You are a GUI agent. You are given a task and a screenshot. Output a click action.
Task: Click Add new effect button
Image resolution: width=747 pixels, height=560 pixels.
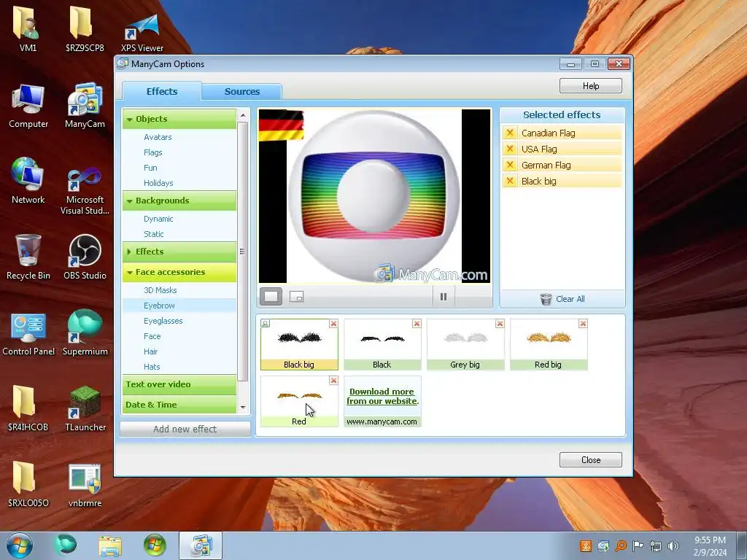tap(185, 429)
